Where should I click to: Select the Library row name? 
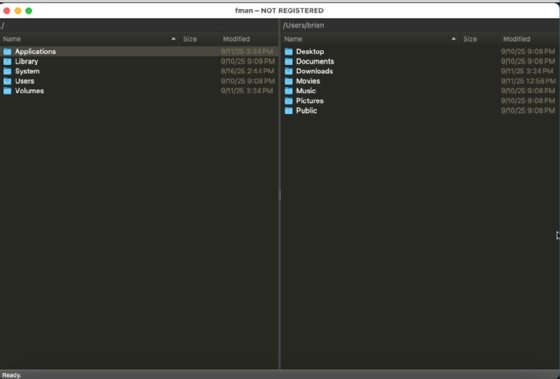pos(26,61)
